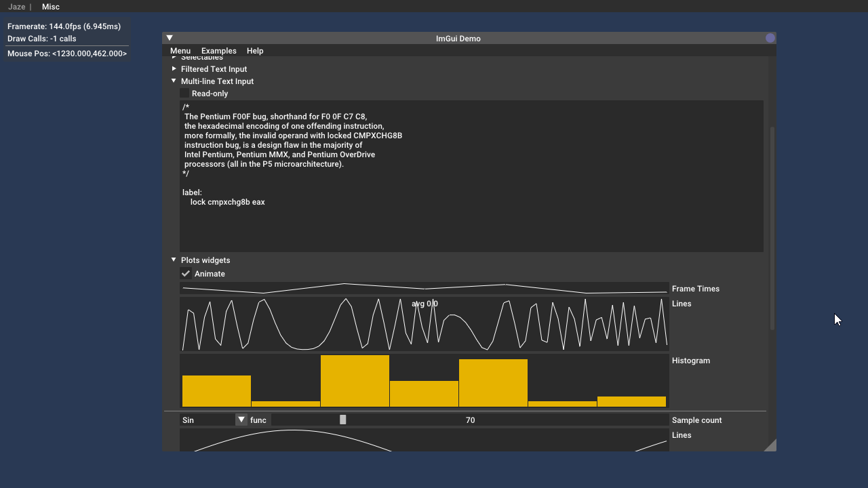The width and height of the screenshot is (868, 488).
Task: Open the Examples menu
Action: pyautogui.click(x=219, y=51)
